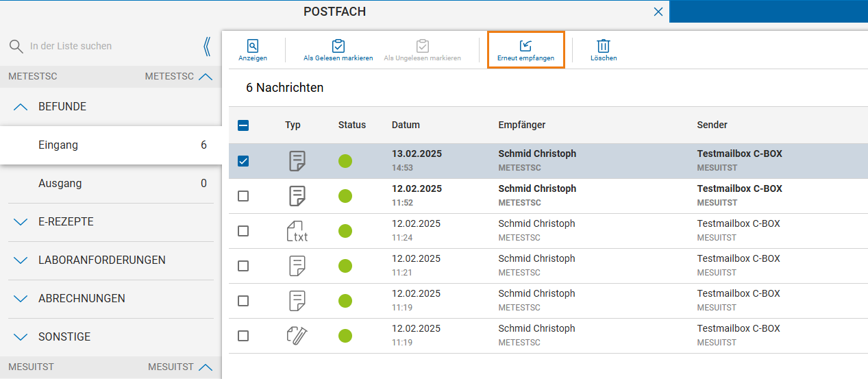
Task: Check the 12.02.2025 11:52 message checkbox
Action: pos(243,196)
